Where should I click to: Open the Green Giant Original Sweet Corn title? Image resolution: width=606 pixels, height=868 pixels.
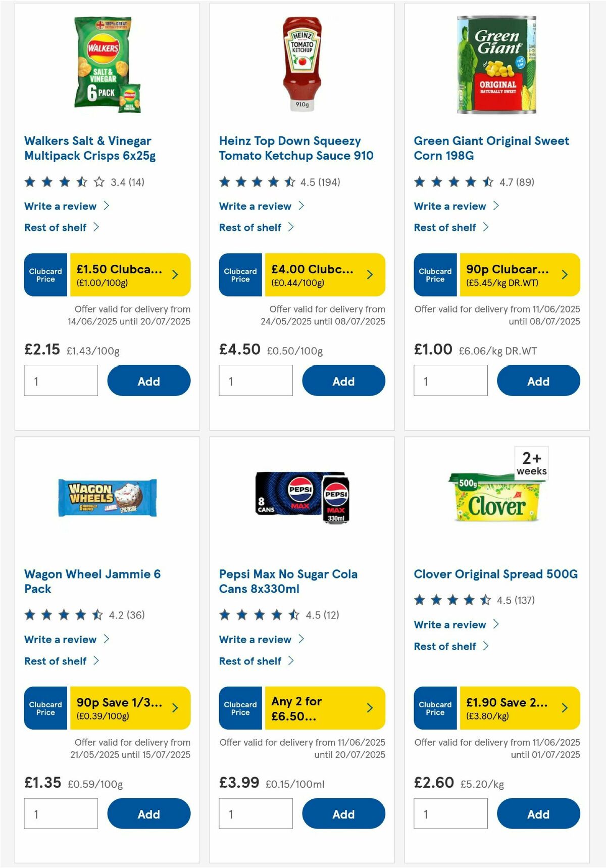(x=491, y=148)
